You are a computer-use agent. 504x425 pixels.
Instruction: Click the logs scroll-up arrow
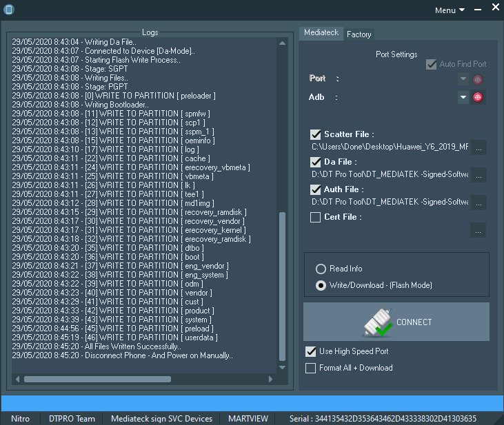pyautogui.click(x=282, y=43)
